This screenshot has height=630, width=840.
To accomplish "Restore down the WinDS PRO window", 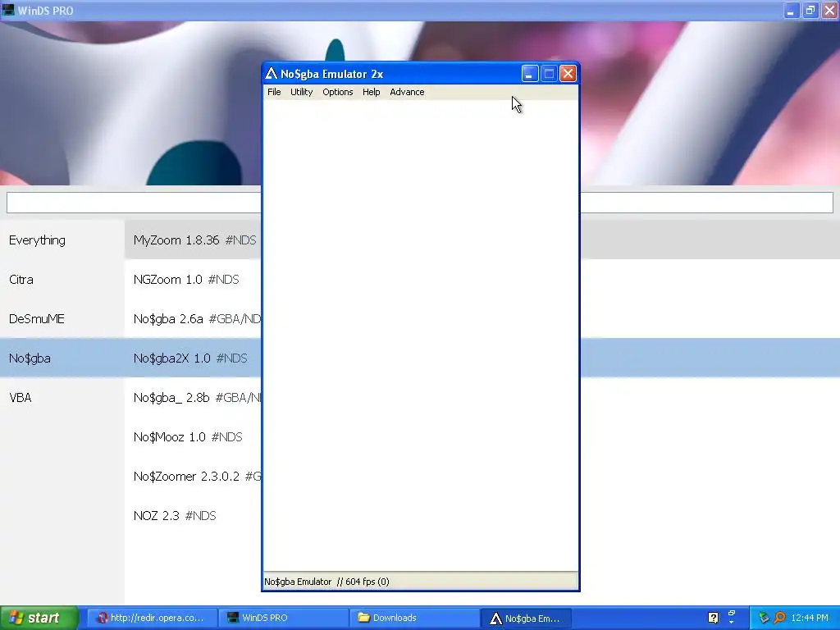I will (810, 10).
